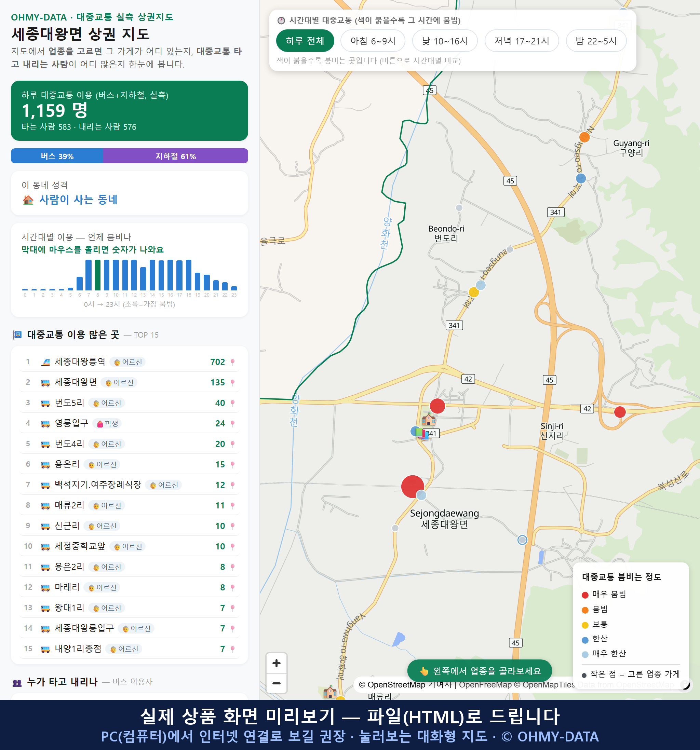
Task: Switch to 밤 22~5시 time filter
Action: tap(596, 41)
